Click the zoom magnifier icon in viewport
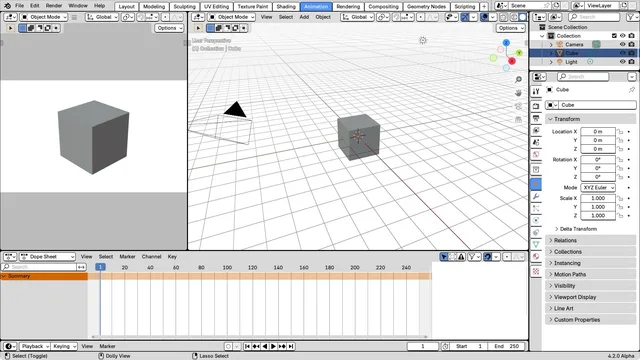 (x=518, y=80)
